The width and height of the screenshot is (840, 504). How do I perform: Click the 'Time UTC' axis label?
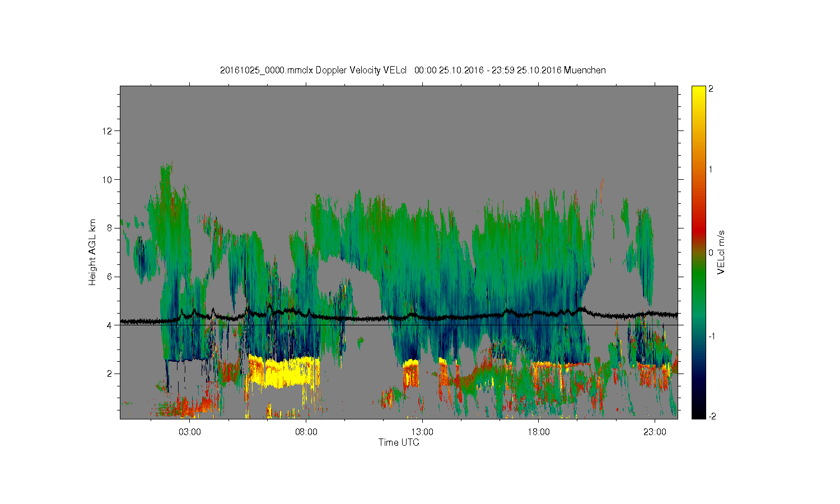(x=399, y=442)
